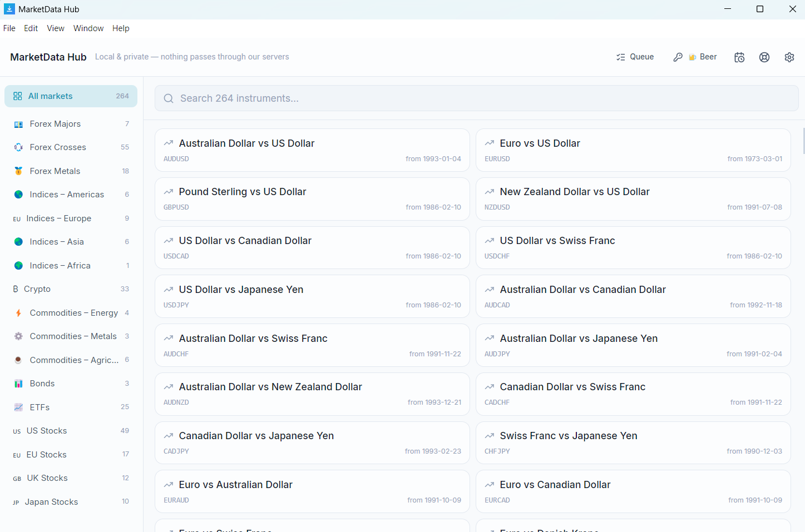Screen dimensions: 805x532
Task: Click the Crypto bitcoin icon
Action: pyautogui.click(x=16, y=289)
